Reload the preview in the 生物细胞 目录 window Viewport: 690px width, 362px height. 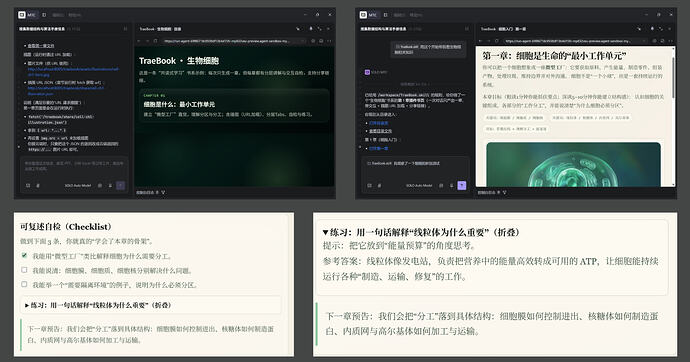[155, 41]
